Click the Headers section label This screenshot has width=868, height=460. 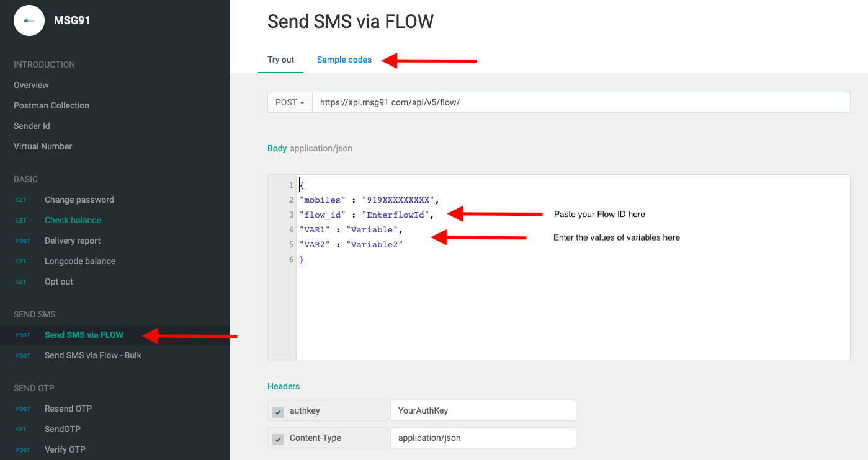coord(284,386)
